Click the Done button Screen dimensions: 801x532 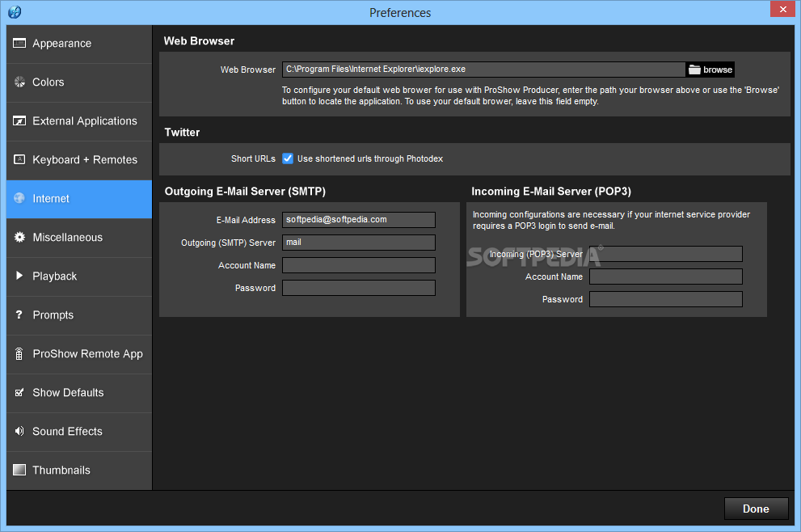pyautogui.click(x=756, y=509)
